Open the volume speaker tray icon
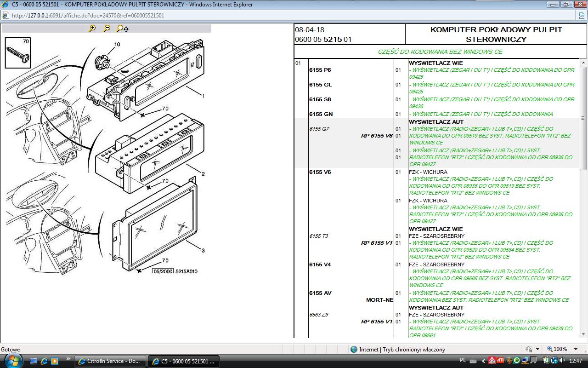Screen dimensions: 588x368 click(563, 361)
